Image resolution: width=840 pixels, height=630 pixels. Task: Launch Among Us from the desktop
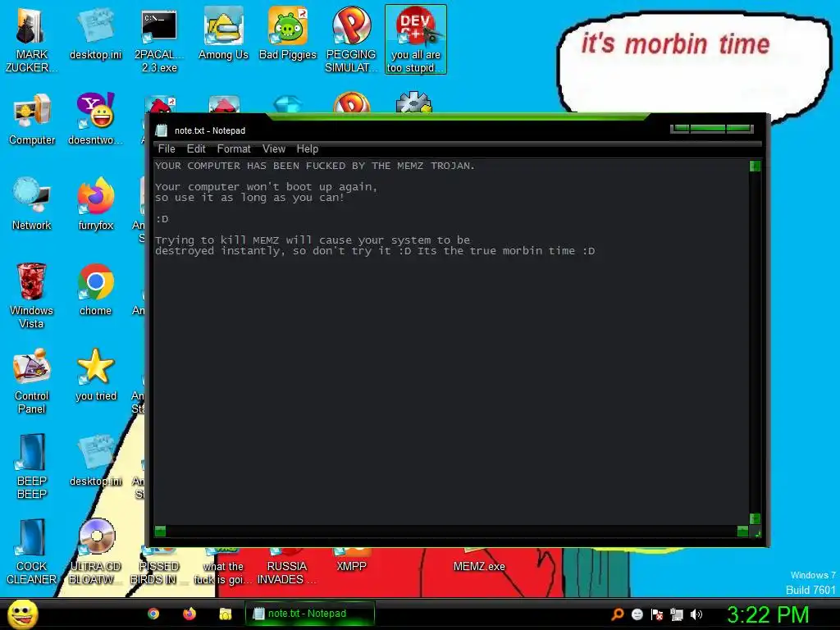[x=223, y=34]
